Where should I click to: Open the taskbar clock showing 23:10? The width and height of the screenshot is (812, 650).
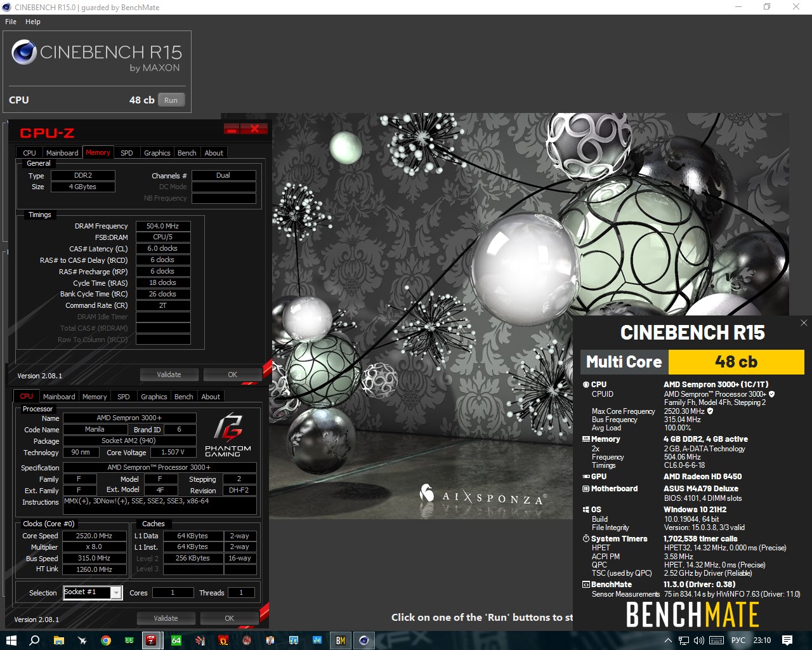(x=762, y=640)
